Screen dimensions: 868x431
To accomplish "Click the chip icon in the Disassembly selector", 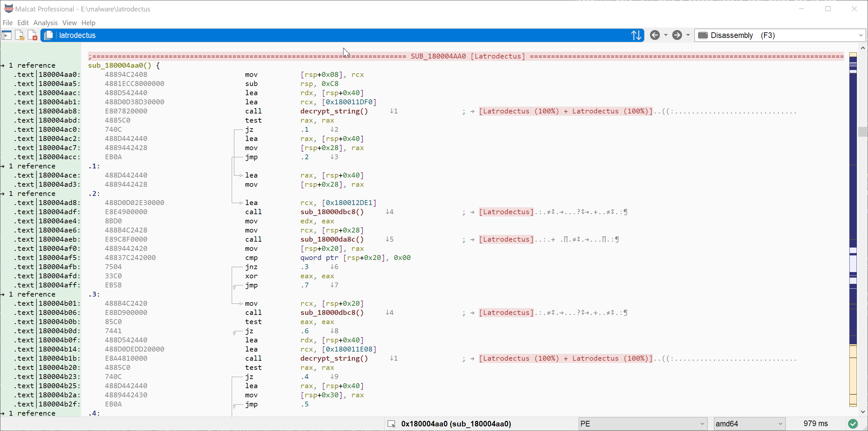I will click(703, 35).
